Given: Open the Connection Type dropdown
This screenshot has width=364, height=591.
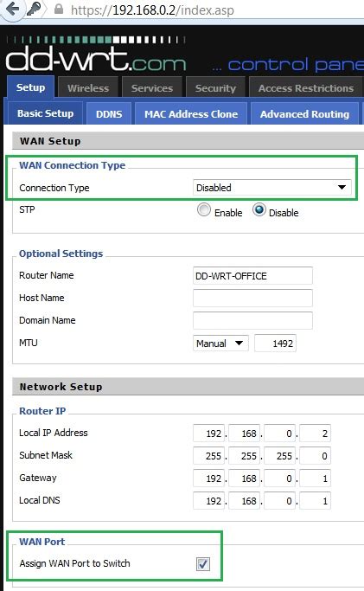Looking at the screenshot, I should coord(271,188).
